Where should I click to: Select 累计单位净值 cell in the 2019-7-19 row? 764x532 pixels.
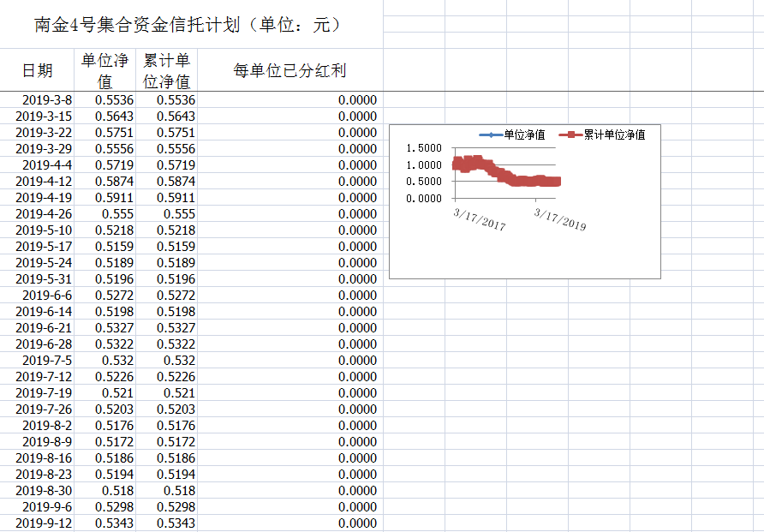pyautogui.click(x=166, y=392)
